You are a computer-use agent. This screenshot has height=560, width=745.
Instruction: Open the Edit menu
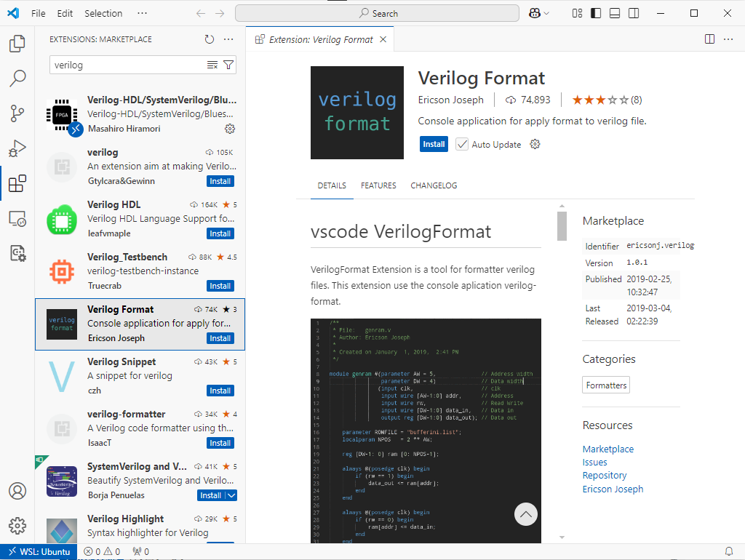[65, 13]
